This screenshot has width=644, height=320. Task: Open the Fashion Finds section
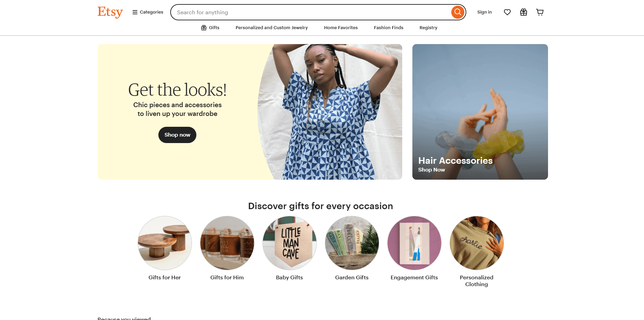[x=389, y=28]
